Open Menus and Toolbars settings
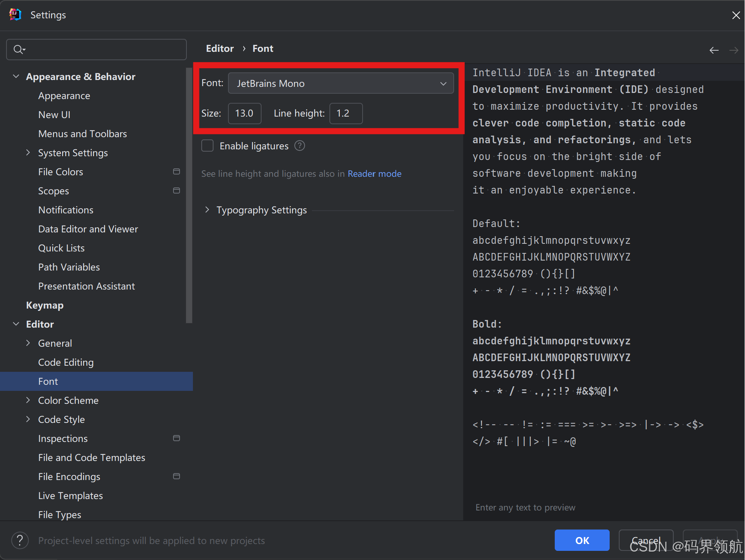The width and height of the screenshot is (745, 560). click(82, 134)
